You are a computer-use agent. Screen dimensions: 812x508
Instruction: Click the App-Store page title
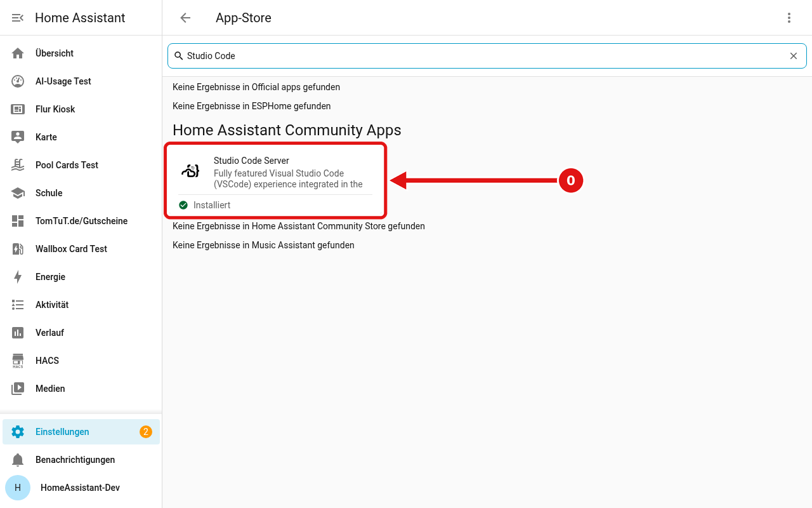click(244, 18)
